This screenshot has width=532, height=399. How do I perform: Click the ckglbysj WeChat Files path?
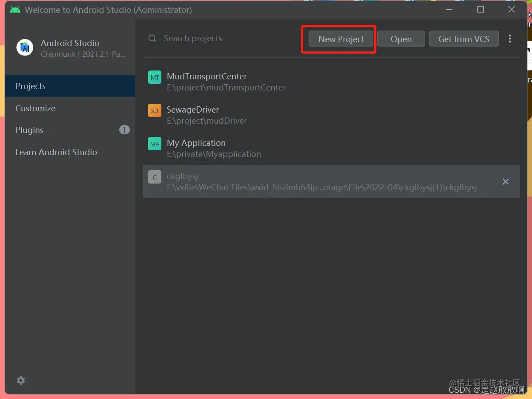tap(322, 188)
